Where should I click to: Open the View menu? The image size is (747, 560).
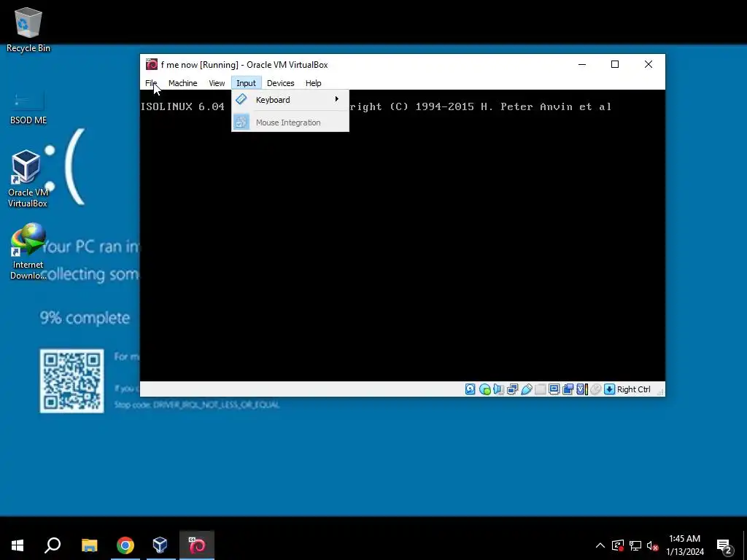(x=217, y=83)
